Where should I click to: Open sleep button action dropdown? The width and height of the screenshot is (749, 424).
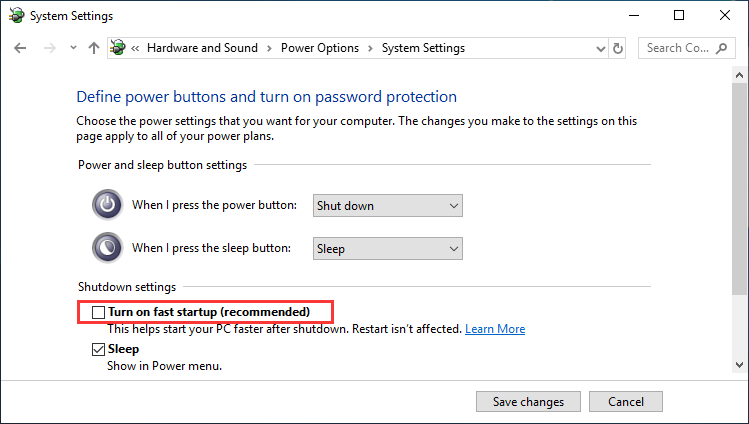pyautogui.click(x=387, y=248)
